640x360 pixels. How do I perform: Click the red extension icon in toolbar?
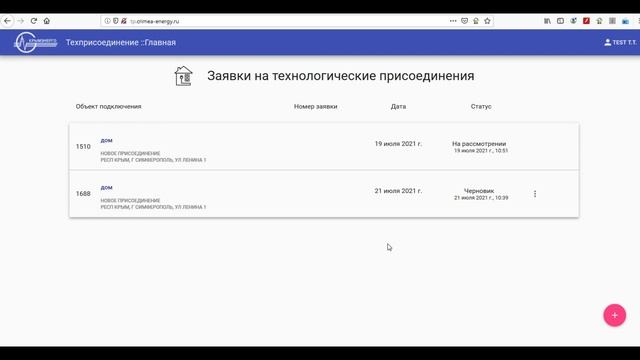(x=587, y=21)
